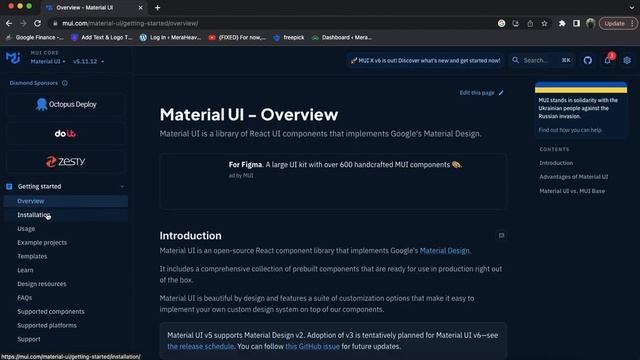Open the Dashboard Mera bookmark
The width and height of the screenshot is (640, 360).
pos(342,37)
